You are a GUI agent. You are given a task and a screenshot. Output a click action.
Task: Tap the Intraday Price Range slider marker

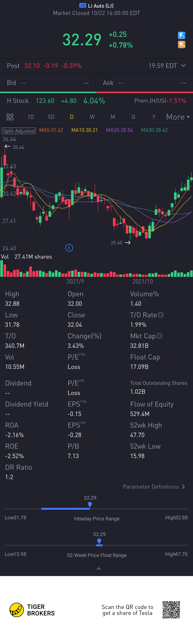90,504
